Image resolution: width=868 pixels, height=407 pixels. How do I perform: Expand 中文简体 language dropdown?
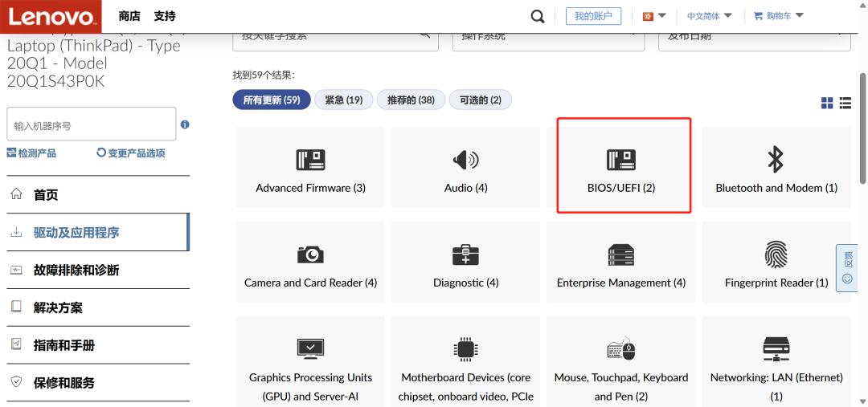tap(709, 16)
